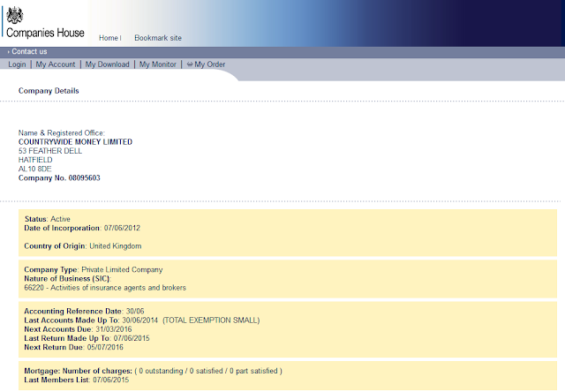Open My Download
Image resolution: width=565 pixels, height=392 pixels.
(108, 64)
